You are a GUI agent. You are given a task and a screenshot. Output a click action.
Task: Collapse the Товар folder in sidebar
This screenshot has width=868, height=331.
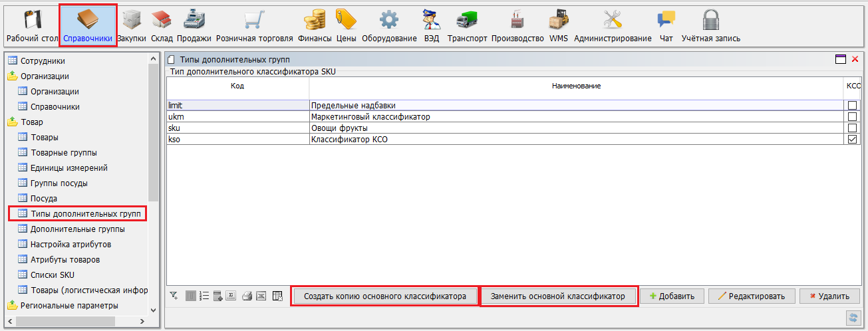pos(13,122)
